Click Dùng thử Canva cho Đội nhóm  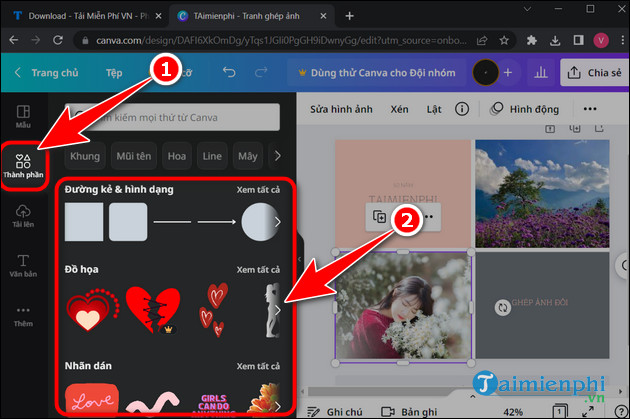click(377, 73)
